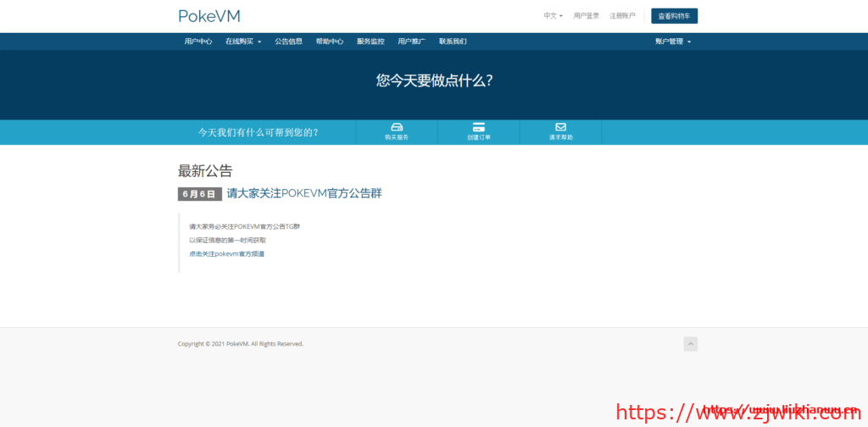Click link 点击关注pokevm官方频道
The width and height of the screenshot is (868, 427).
coord(227,254)
